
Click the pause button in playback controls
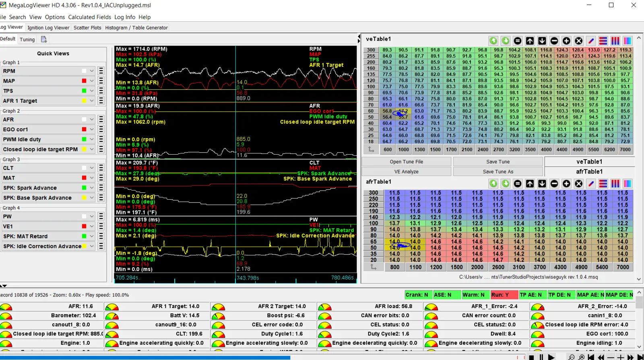[541, 357]
